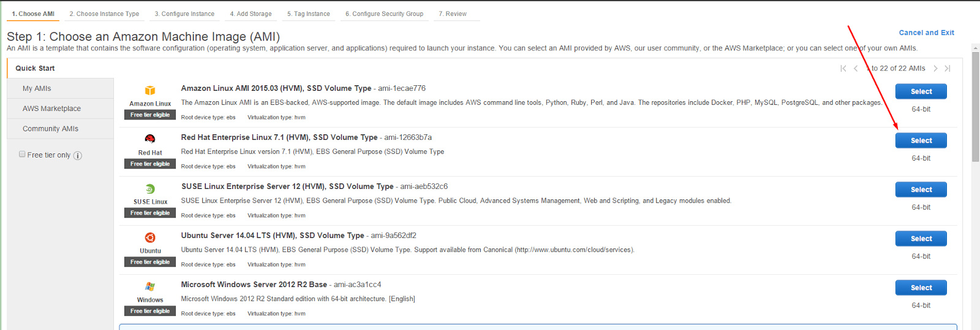Open the Free tier only info icon

pos(78,156)
